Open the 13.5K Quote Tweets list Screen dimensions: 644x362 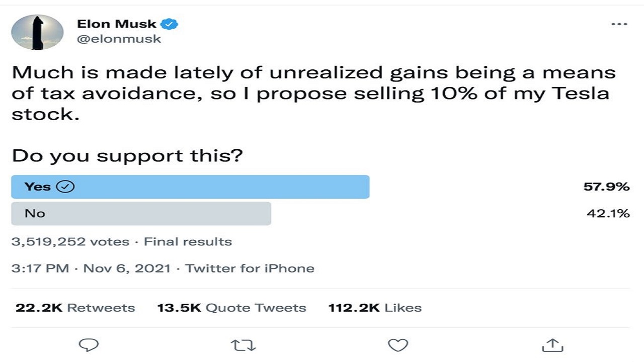click(231, 308)
